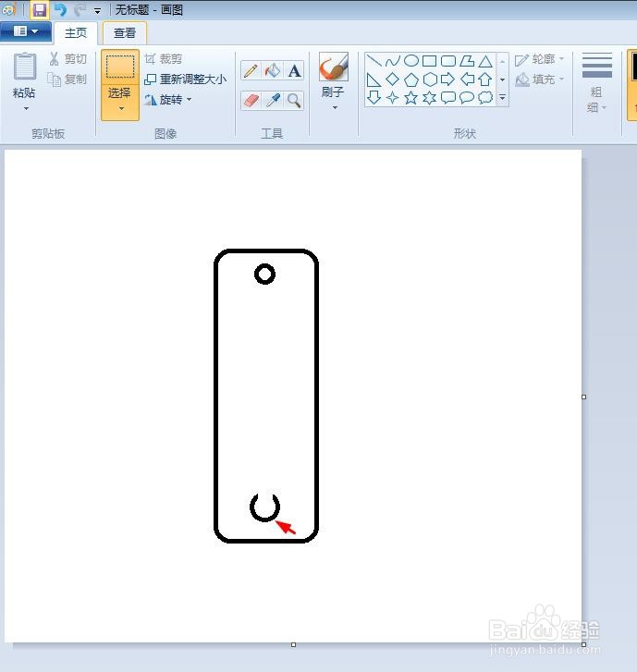Expand the full shapes gallery
This screenshot has height=672, width=637.
[x=502, y=98]
